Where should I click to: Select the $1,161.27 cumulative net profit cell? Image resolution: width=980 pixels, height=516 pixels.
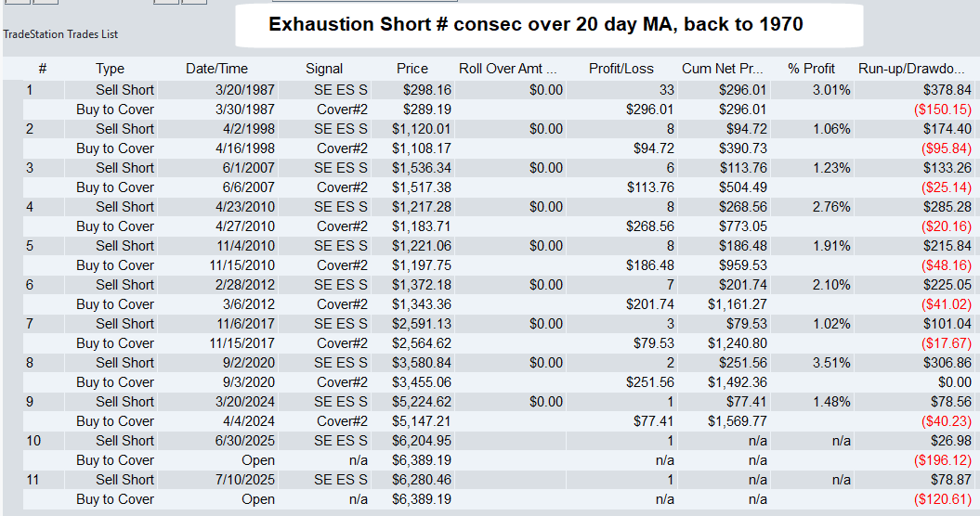tap(736, 304)
